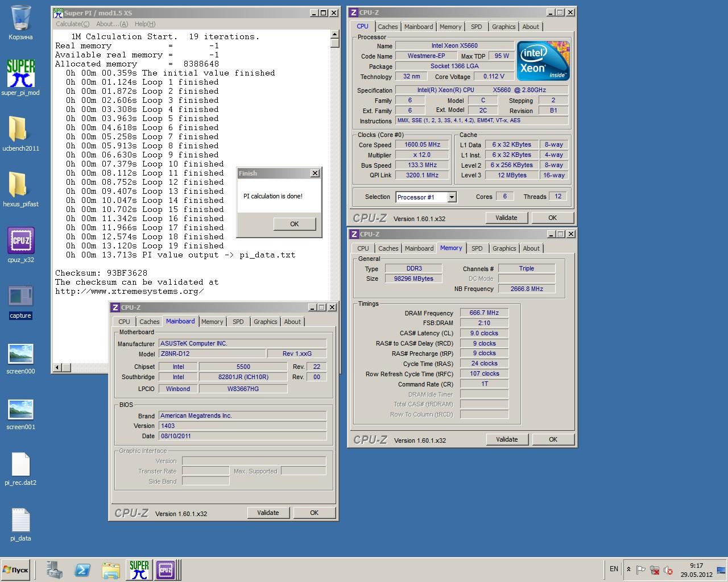Click OK in CPU-Z Mainboard window
The height and width of the screenshot is (582, 728).
[314, 513]
